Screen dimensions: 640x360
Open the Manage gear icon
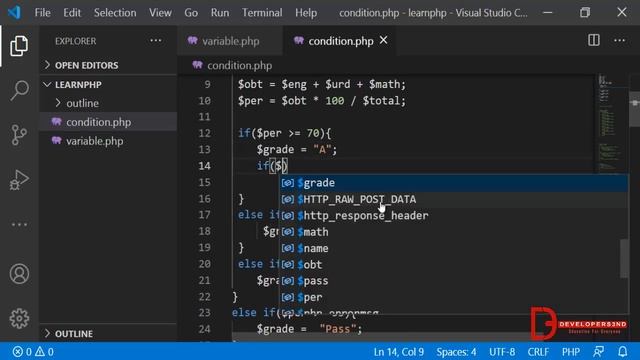coord(19,318)
